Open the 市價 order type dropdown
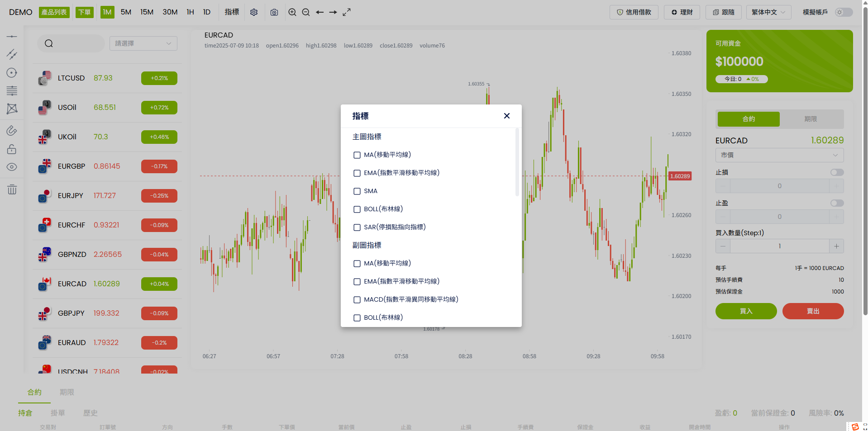This screenshot has width=868, height=431. 779,155
